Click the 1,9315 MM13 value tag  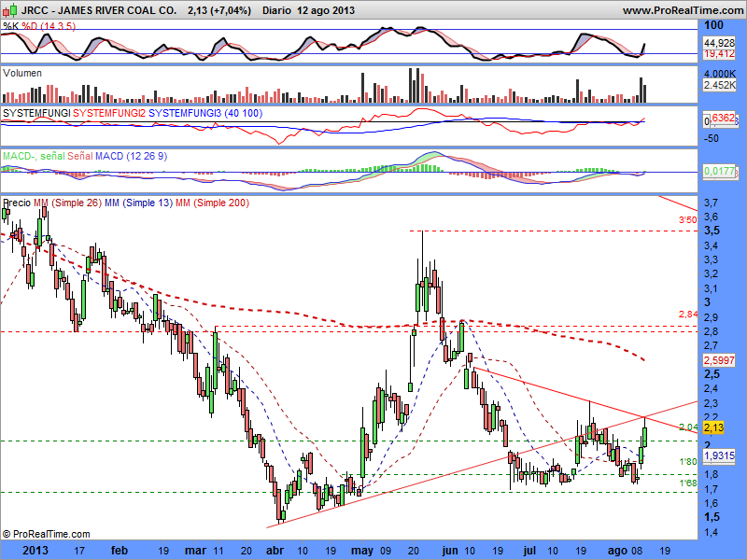(x=719, y=455)
